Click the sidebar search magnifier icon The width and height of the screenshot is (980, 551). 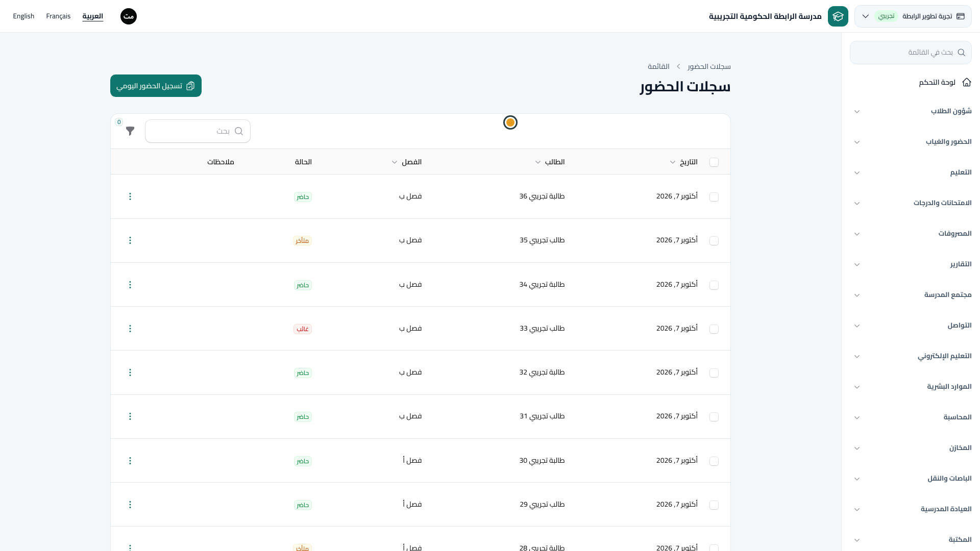(x=961, y=53)
